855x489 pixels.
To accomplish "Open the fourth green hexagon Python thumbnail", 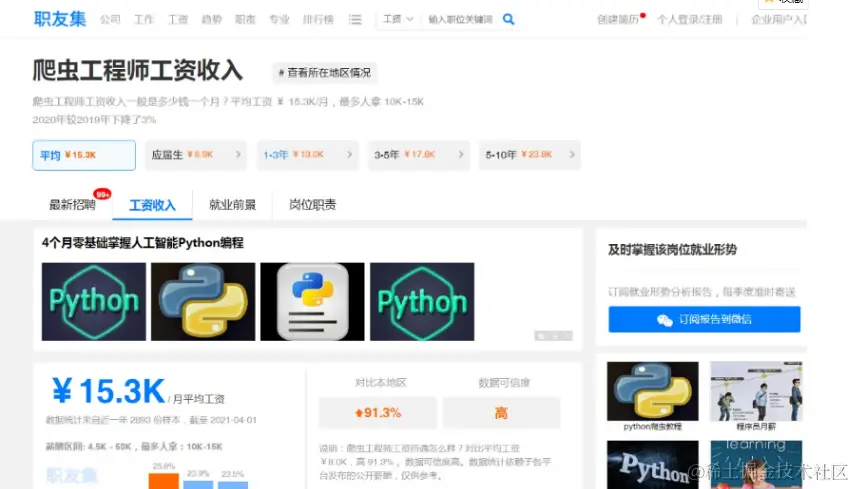I will tap(422, 301).
